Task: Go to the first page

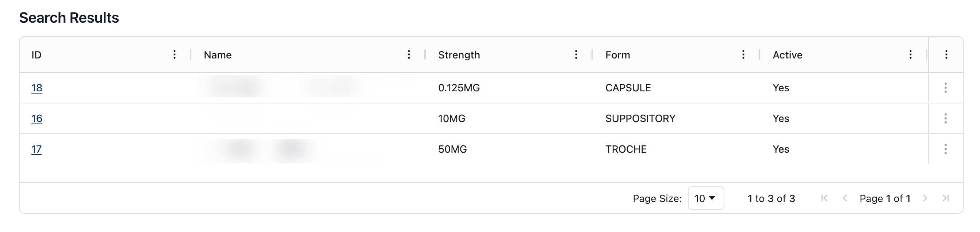Action: (x=824, y=198)
